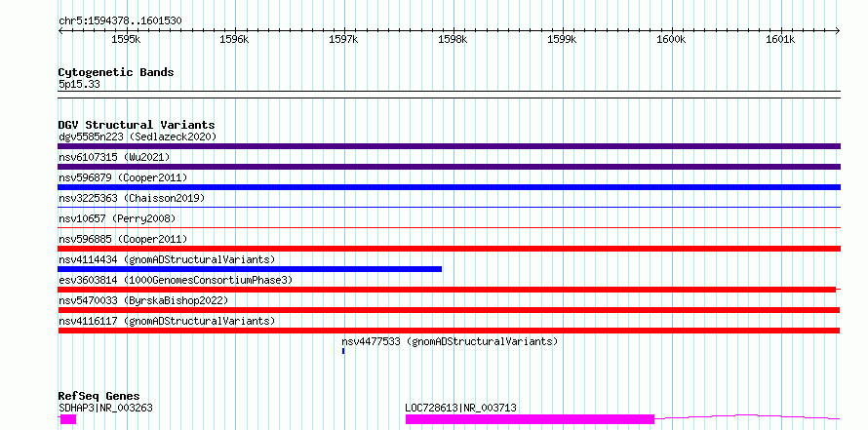Open the nsv5470033 (ByrskaBishop2022) label
This screenshot has height=430, width=868.
coord(143,300)
